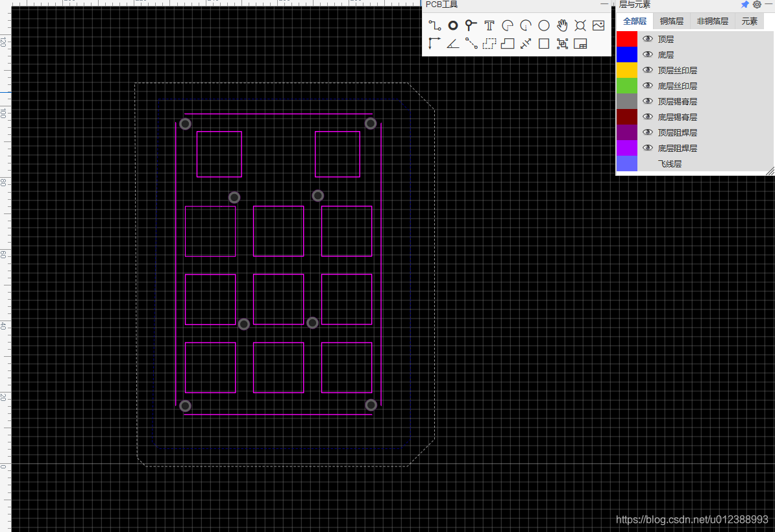Click the yellow 顶层丝印层 swatch
Screen dimensions: 775x532
tap(627, 69)
